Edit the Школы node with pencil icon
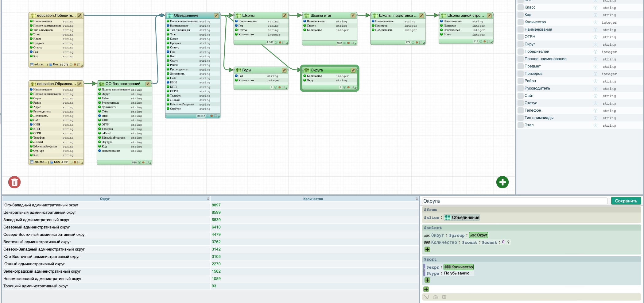 coord(285,15)
